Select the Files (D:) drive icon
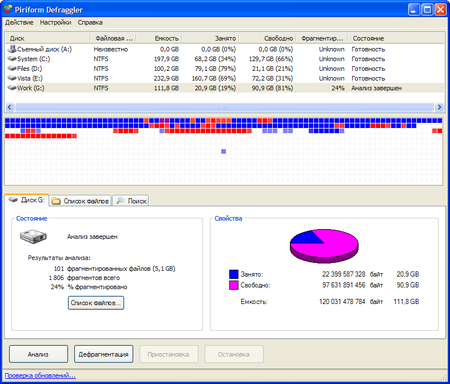The height and width of the screenshot is (384, 450). point(12,69)
